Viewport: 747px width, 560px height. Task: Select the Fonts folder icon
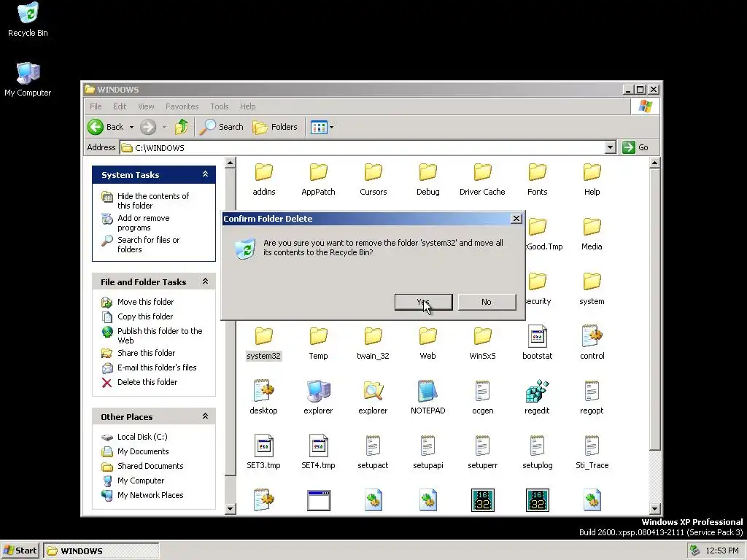pyautogui.click(x=538, y=172)
